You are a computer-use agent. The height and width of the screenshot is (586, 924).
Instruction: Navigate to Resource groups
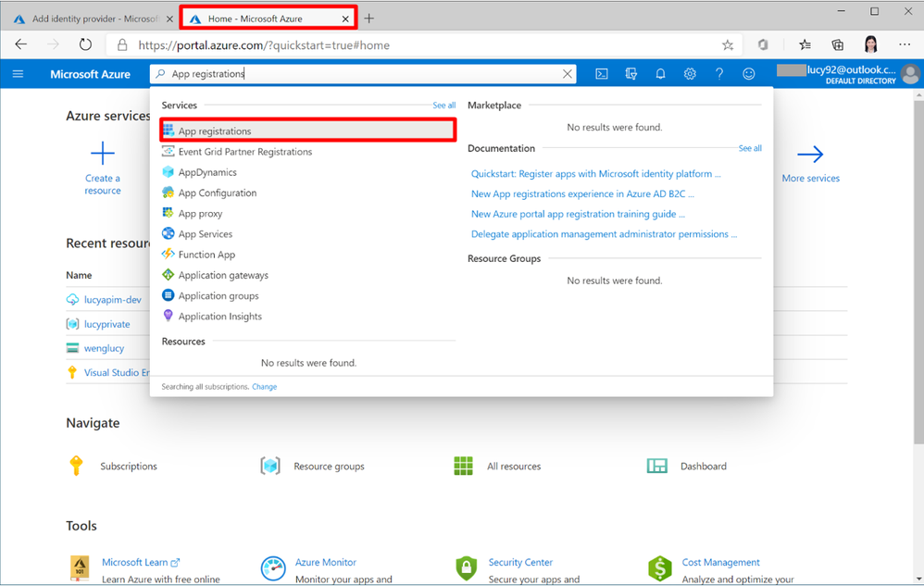(x=329, y=466)
